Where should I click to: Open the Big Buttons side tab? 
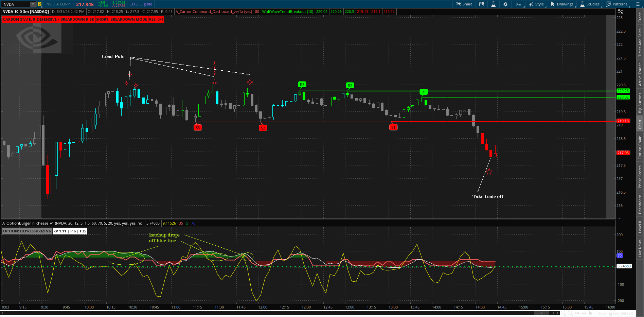(640, 103)
